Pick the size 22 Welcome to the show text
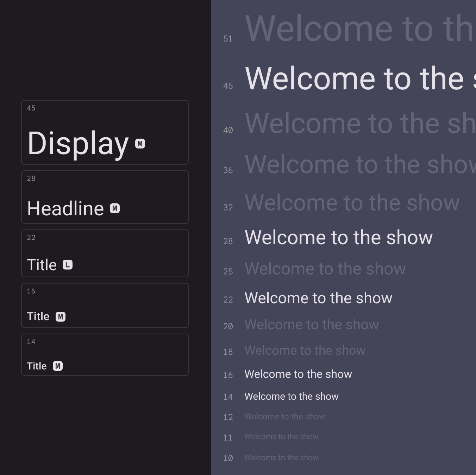 tap(318, 298)
